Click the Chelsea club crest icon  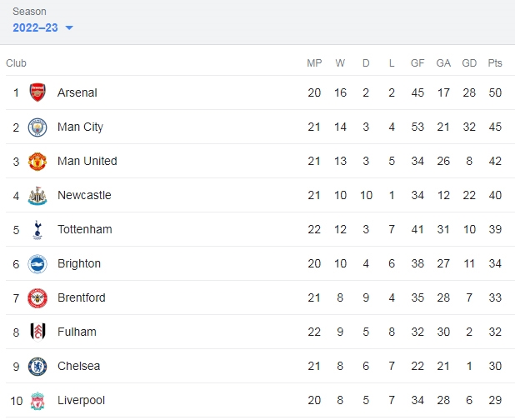tap(37, 366)
